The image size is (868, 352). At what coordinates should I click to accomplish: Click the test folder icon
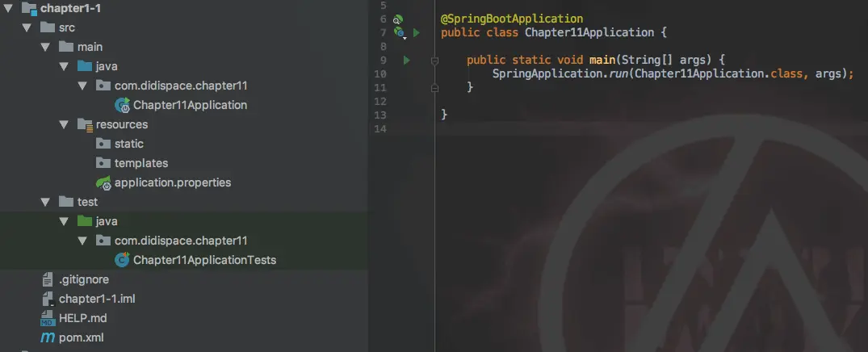pos(66,202)
